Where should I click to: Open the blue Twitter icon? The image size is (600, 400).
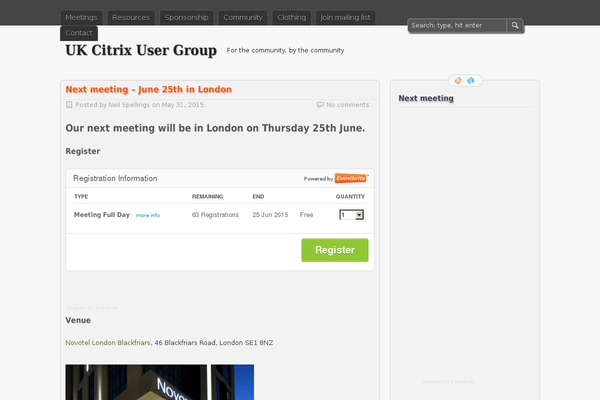pos(471,80)
